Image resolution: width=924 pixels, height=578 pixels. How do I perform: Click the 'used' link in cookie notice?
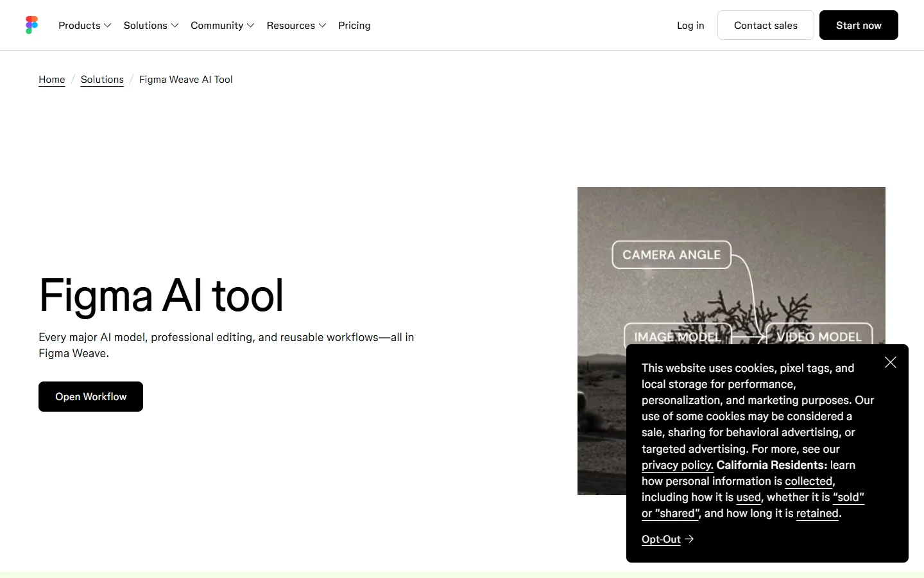(748, 497)
